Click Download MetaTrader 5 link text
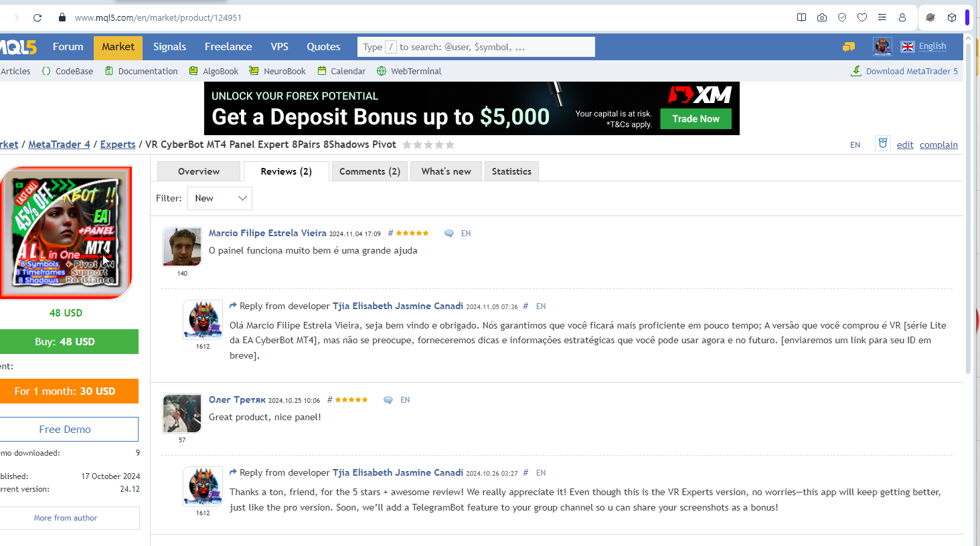Screen dimensions: 980x546 tap(912, 71)
